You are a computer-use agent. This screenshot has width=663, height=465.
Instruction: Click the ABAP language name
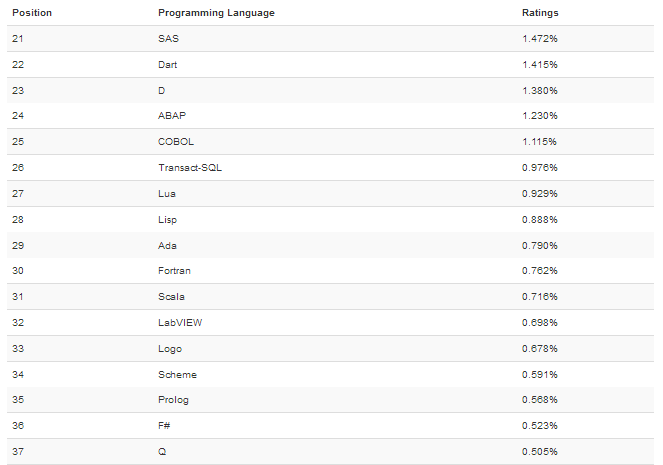click(172, 115)
